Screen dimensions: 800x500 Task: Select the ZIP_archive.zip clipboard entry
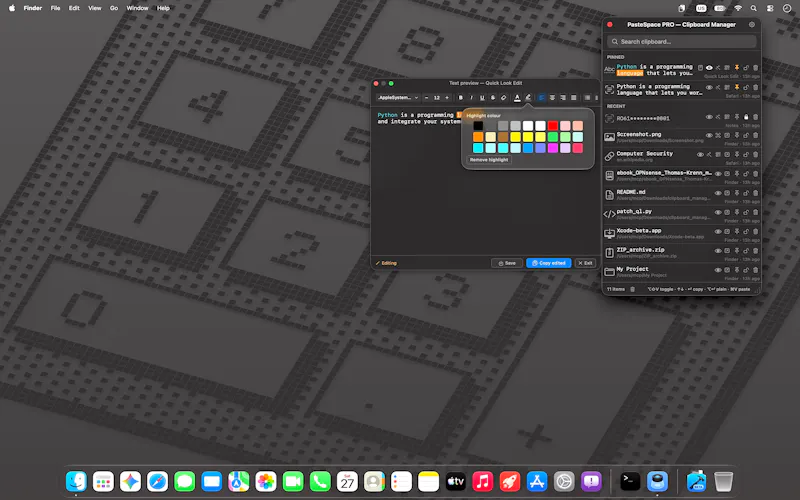click(682, 253)
